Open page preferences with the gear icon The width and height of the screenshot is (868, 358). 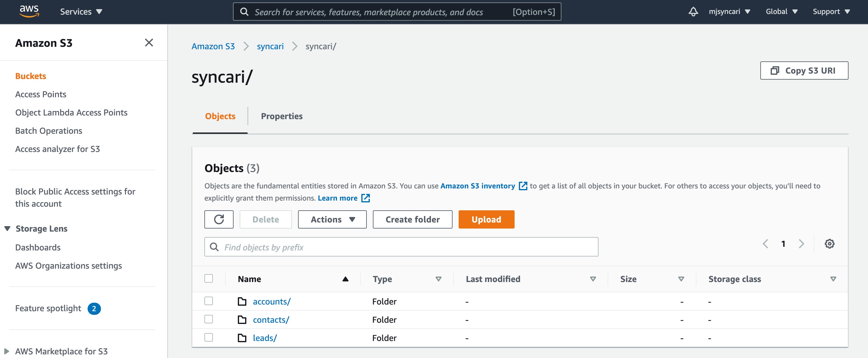tap(830, 243)
